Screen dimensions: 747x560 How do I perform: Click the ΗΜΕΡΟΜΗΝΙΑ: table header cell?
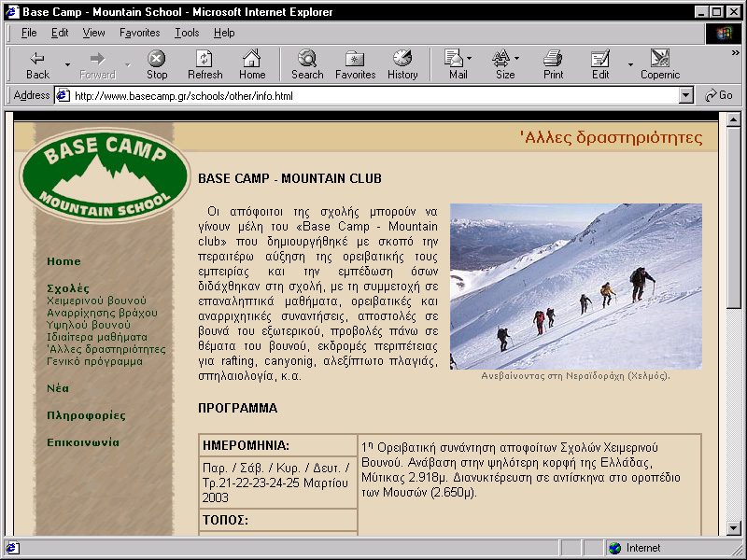(x=278, y=445)
